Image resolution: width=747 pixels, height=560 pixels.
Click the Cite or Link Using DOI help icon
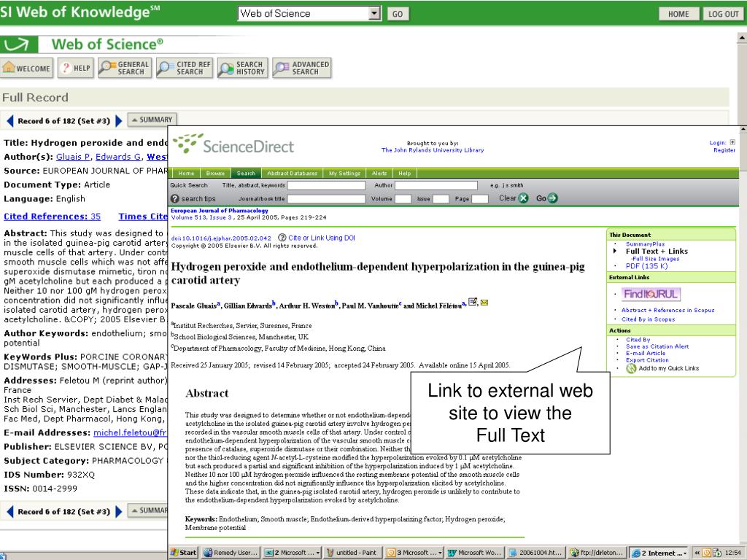282,238
